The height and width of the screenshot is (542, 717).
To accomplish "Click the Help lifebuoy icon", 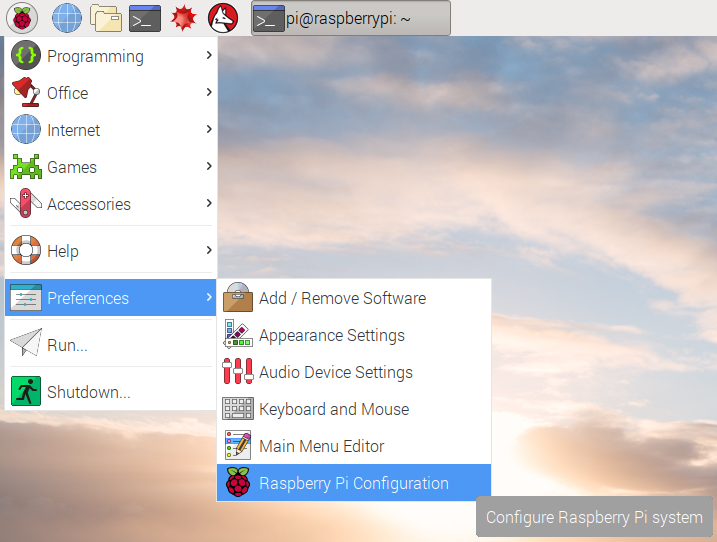I will coord(26,250).
